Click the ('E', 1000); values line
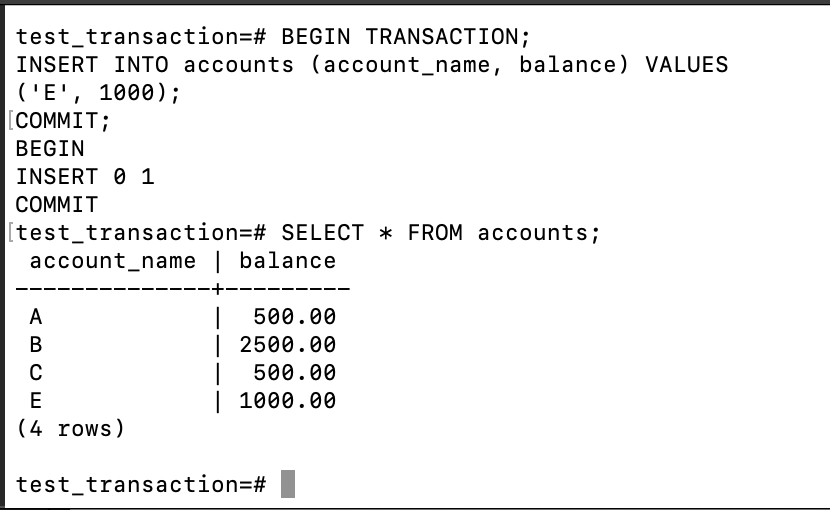Image resolution: width=830 pixels, height=510 pixels. [x=98, y=93]
